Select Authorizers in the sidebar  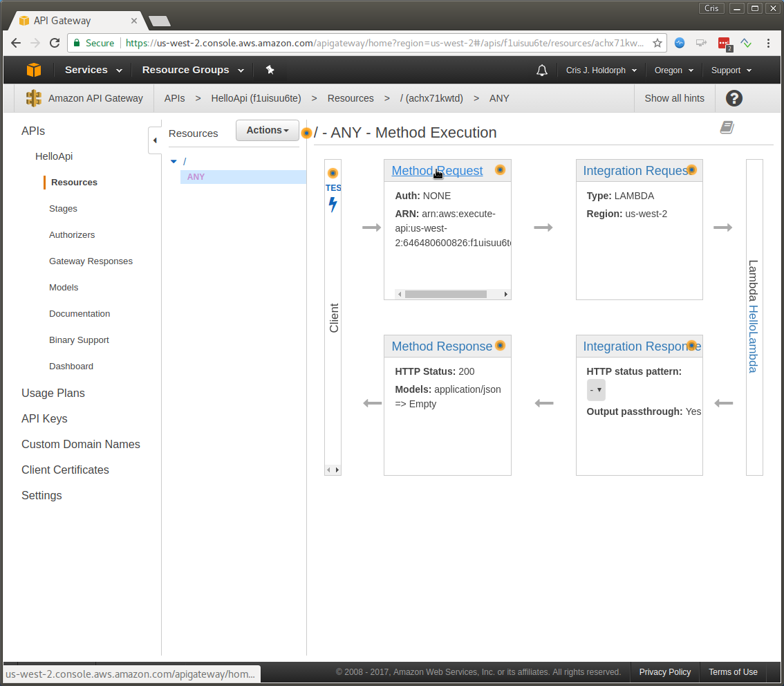72,235
